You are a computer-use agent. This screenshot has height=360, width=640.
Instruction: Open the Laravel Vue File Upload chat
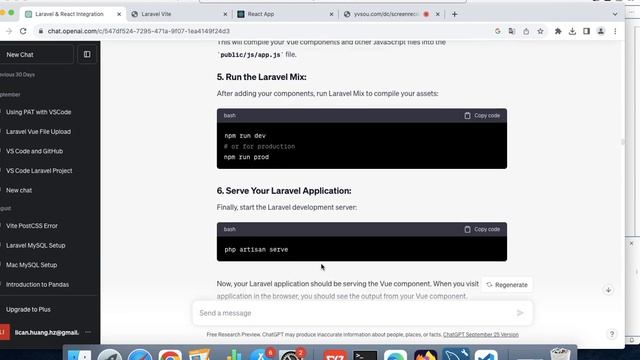[x=38, y=131]
